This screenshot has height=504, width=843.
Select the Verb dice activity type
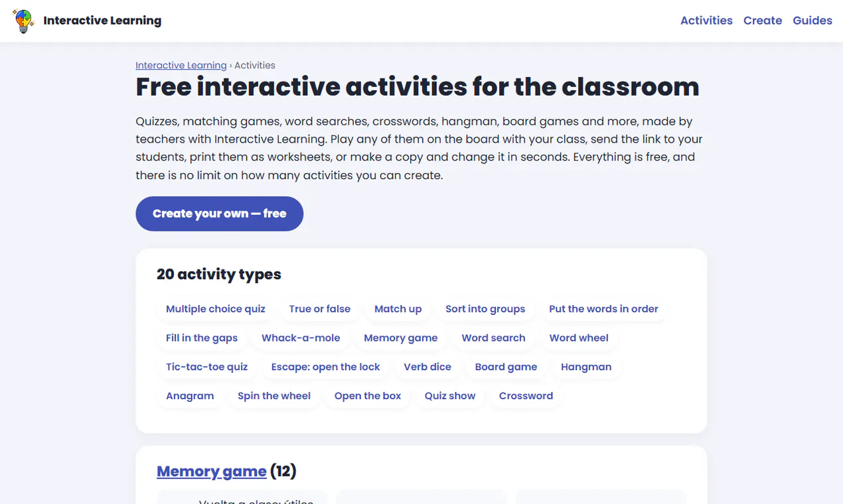(427, 367)
